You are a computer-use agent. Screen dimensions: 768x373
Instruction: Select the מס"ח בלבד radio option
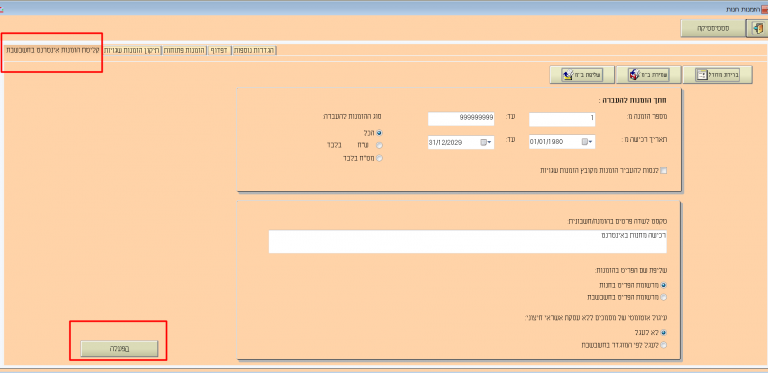click(x=380, y=158)
